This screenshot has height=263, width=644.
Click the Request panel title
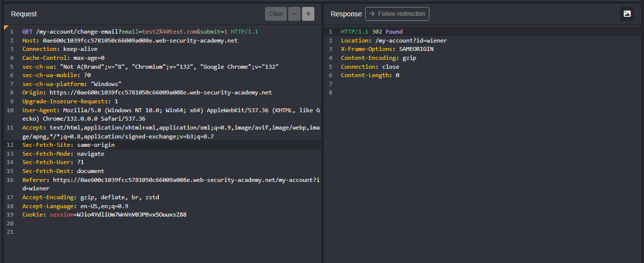coord(24,14)
